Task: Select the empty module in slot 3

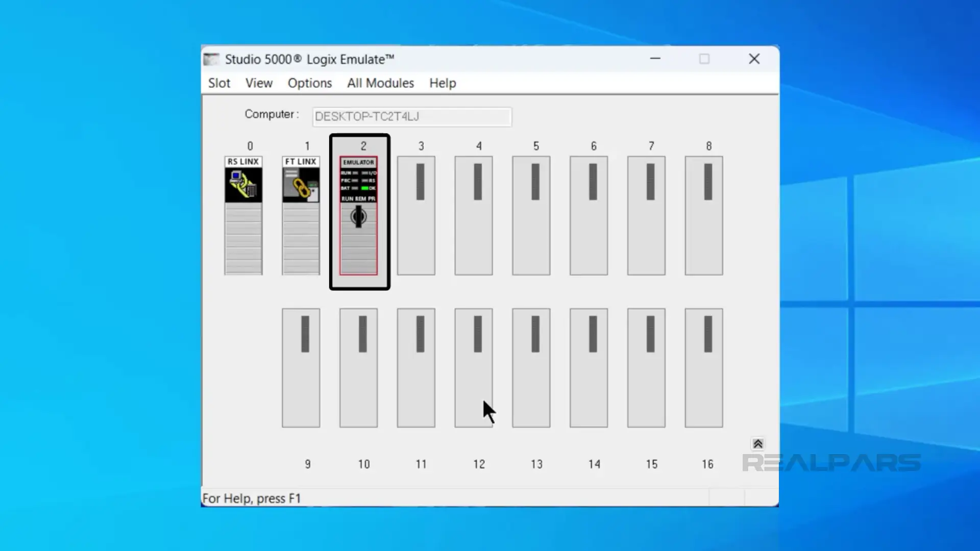Action: coord(415,214)
